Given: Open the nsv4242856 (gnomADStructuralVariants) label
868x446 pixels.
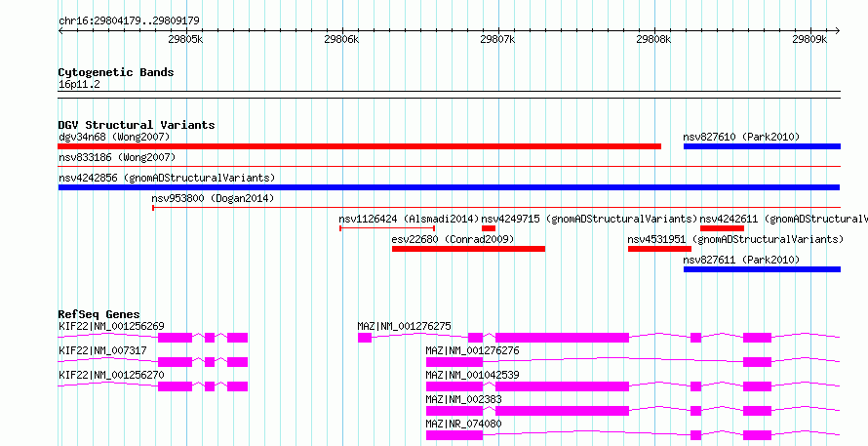Looking at the screenshot, I should (167, 178).
